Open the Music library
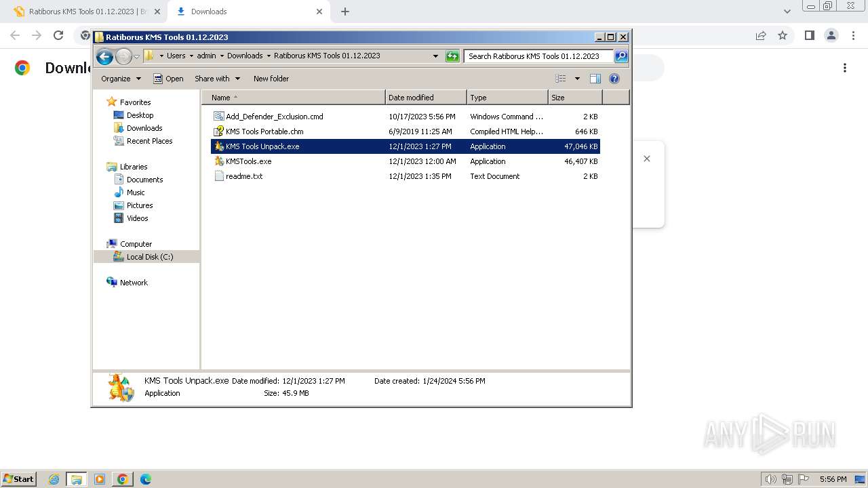 (136, 192)
